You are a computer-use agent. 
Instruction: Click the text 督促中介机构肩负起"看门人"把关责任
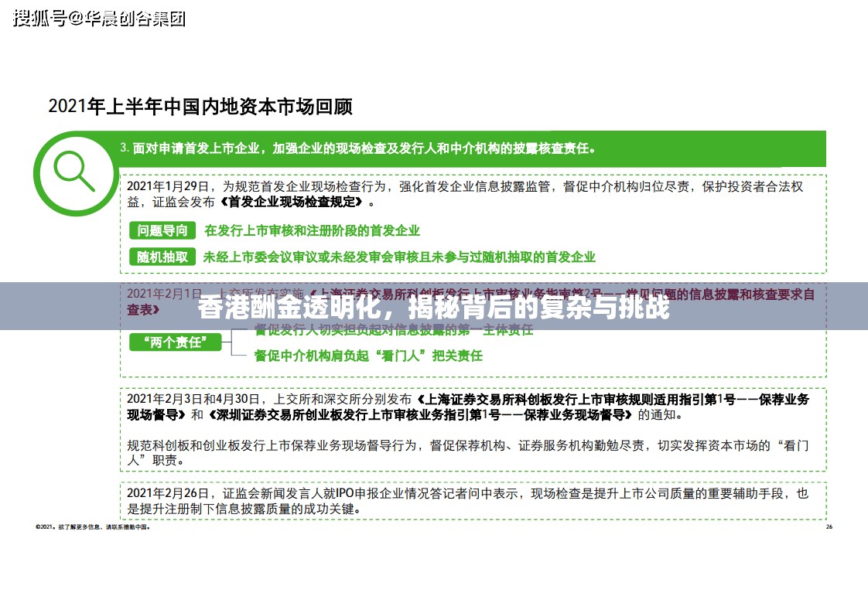click(368, 356)
